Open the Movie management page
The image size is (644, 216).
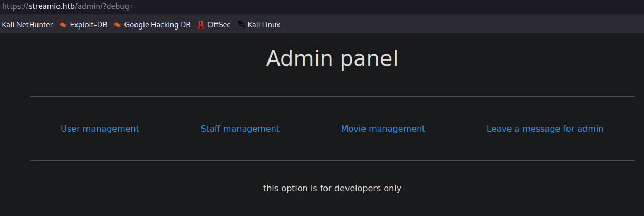pyautogui.click(x=383, y=129)
